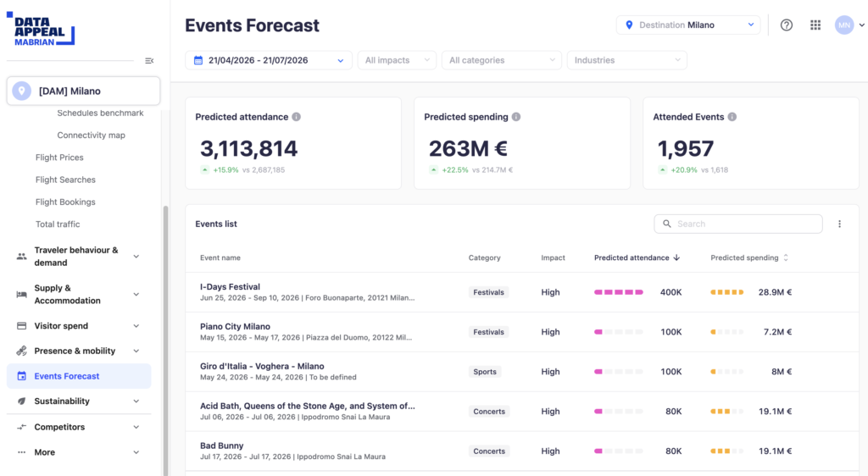Click the magnifier icon in the search box

point(667,224)
